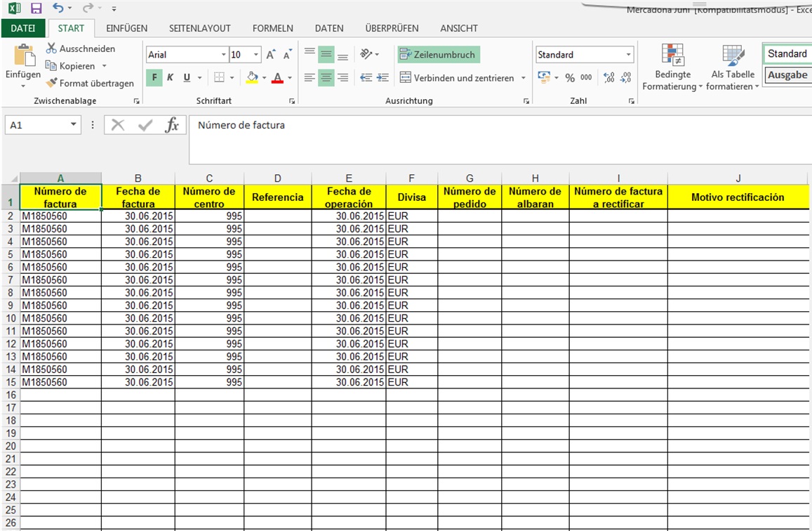812x531 pixels.
Task: Increase font size with larger A icon
Action: tap(271, 54)
